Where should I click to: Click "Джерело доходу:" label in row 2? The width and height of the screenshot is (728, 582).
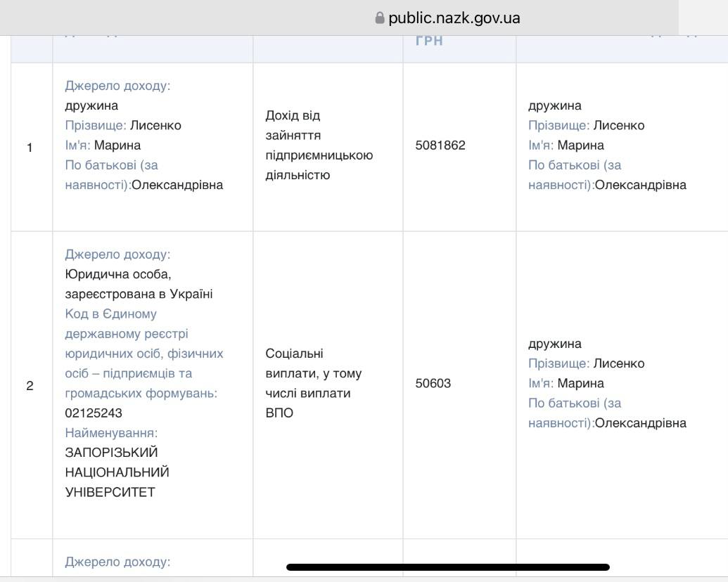point(117,254)
